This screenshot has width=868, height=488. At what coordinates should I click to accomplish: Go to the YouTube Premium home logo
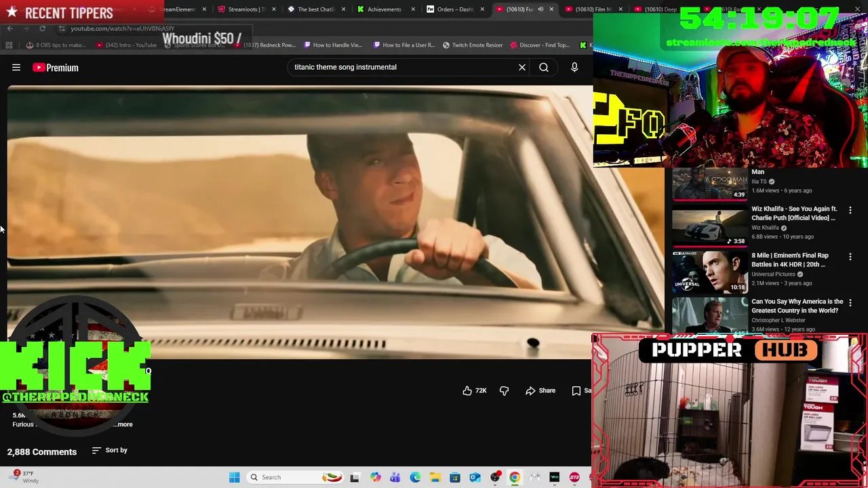tap(56, 67)
